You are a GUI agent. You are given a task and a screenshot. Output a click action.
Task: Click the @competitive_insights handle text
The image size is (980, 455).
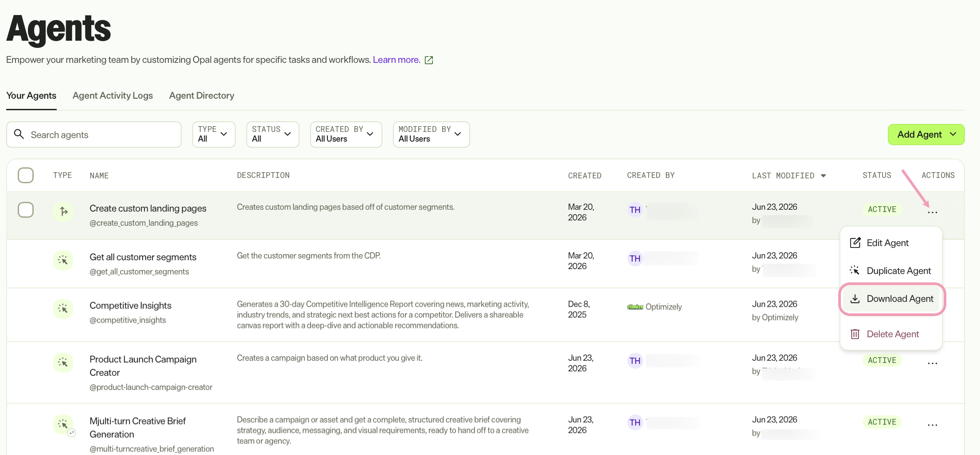[x=128, y=320]
